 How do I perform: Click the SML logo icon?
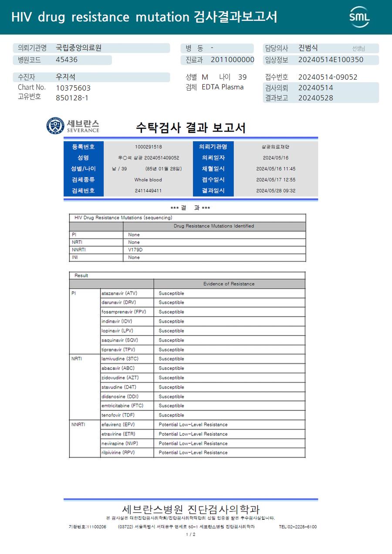359,17
